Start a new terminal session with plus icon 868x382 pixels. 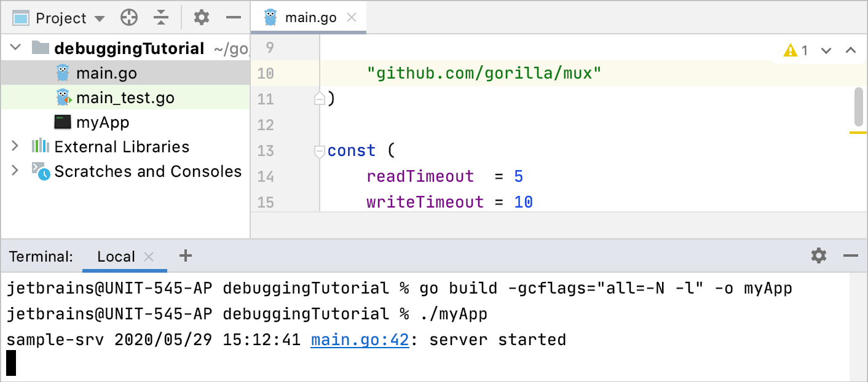coord(185,255)
